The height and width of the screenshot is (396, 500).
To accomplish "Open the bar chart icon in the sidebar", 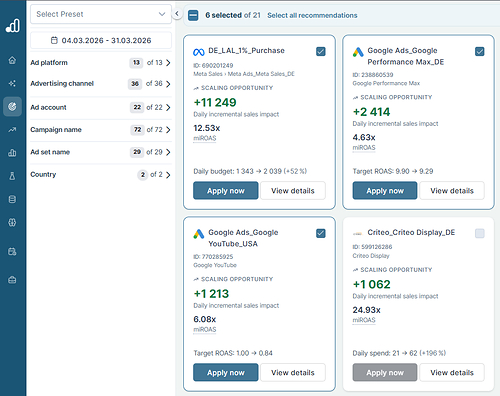I will coord(12,153).
